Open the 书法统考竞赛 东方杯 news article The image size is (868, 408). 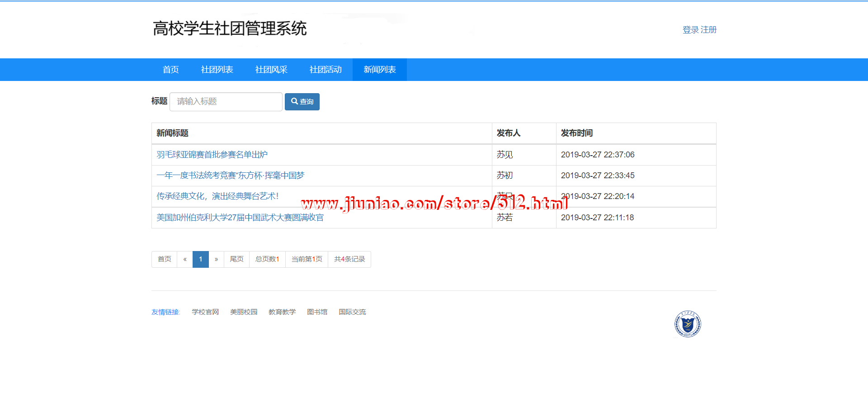click(x=230, y=176)
